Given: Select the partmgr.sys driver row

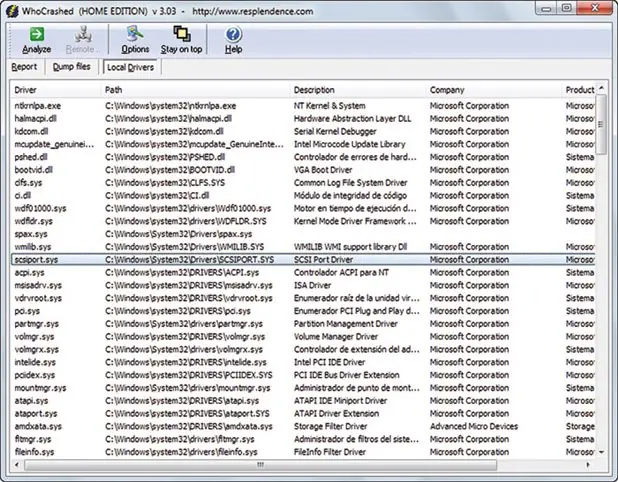Looking at the screenshot, I should 303,324.
